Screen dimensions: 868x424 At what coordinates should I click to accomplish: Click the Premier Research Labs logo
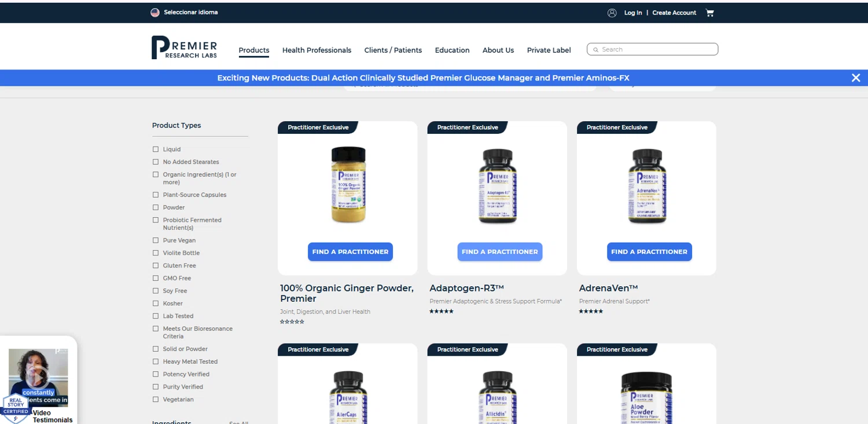[x=184, y=47]
